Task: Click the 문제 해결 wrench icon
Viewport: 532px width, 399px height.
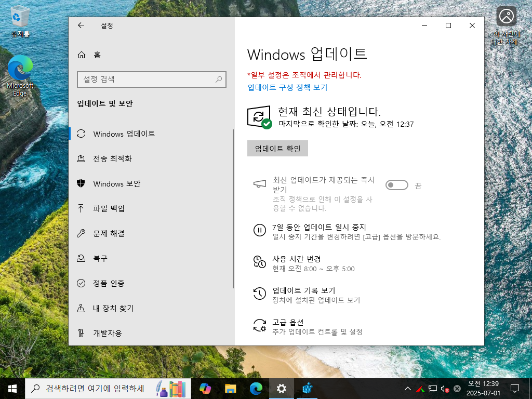Action: coord(81,233)
